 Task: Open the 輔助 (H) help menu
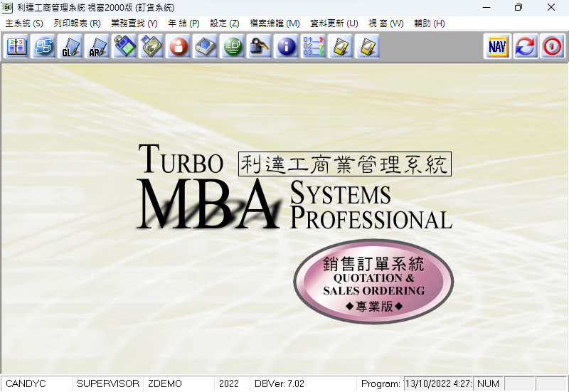coord(430,23)
